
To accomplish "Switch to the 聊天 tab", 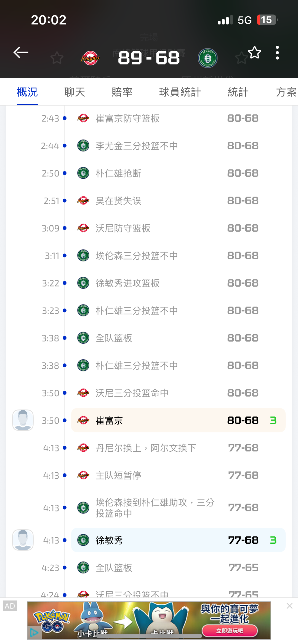I will pyautogui.click(x=74, y=92).
